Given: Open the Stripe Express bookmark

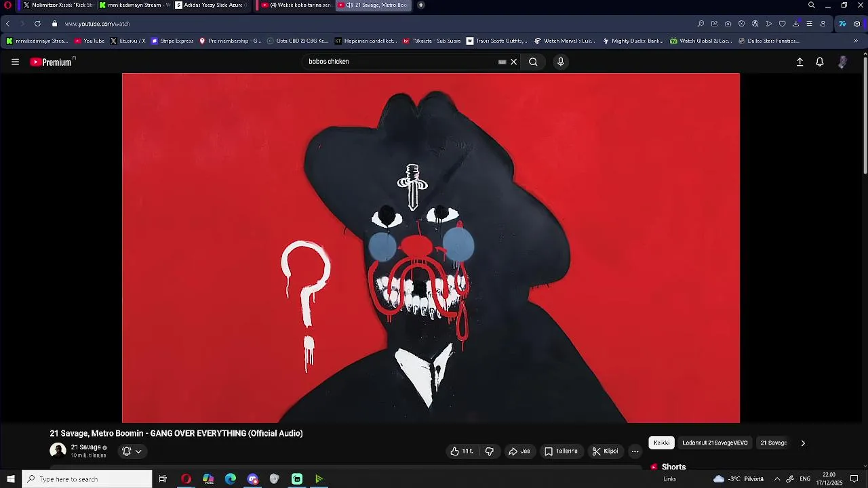Looking at the screenshot, I should click(x=172, y=41).
